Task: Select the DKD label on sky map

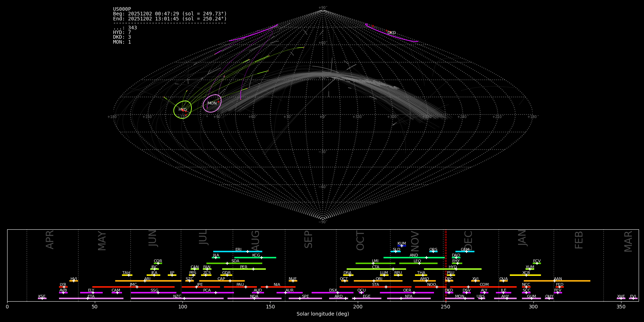Action: click(391, 33)
